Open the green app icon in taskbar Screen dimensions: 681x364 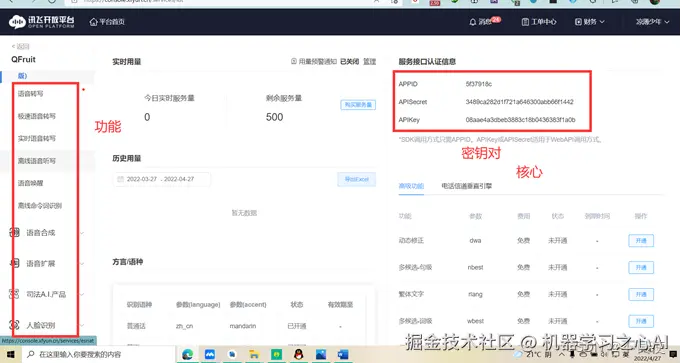click(276, 354)
